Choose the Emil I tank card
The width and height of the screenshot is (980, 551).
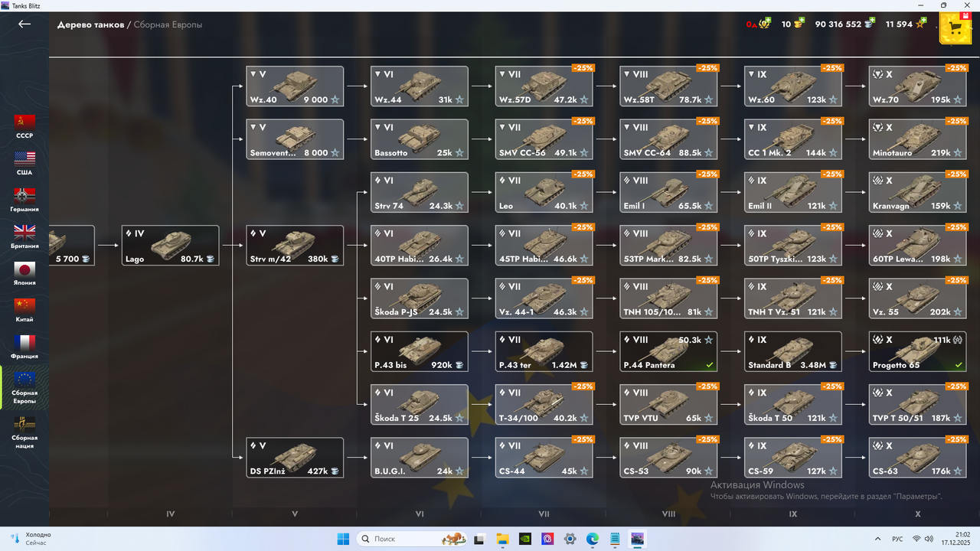(668, 193)
